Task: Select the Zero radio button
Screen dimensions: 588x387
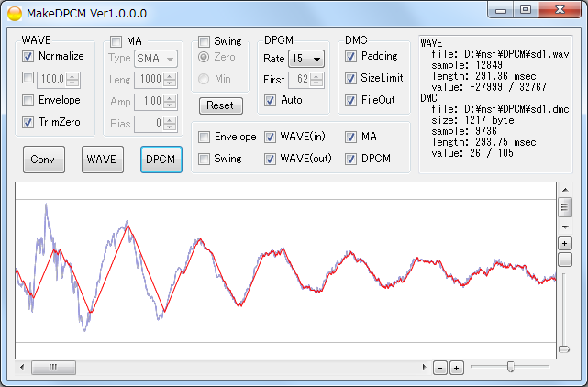Action: tap(204, 57)
